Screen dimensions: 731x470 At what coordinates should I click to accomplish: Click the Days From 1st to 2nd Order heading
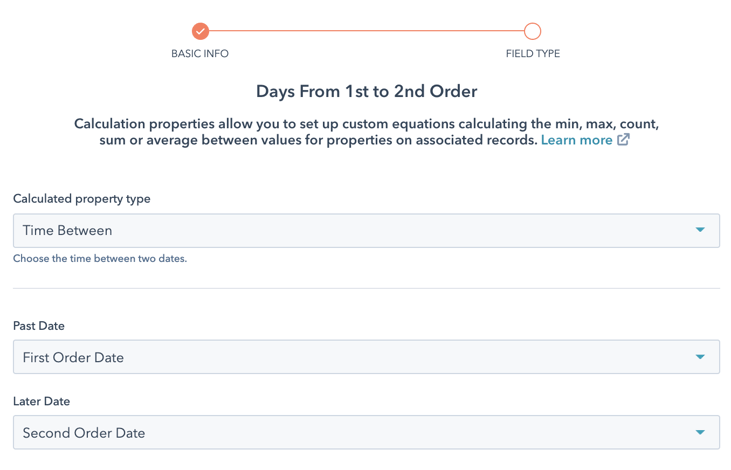[x=366, y=91]
